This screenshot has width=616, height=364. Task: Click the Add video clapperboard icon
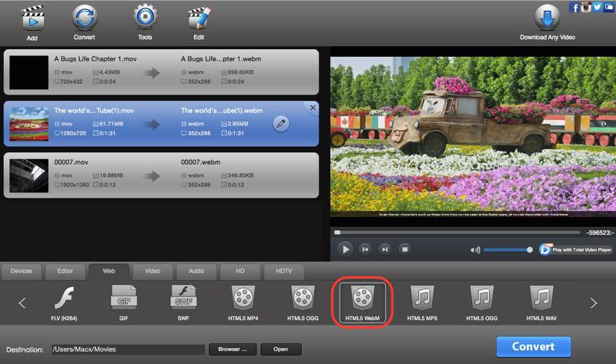[33, 18]
